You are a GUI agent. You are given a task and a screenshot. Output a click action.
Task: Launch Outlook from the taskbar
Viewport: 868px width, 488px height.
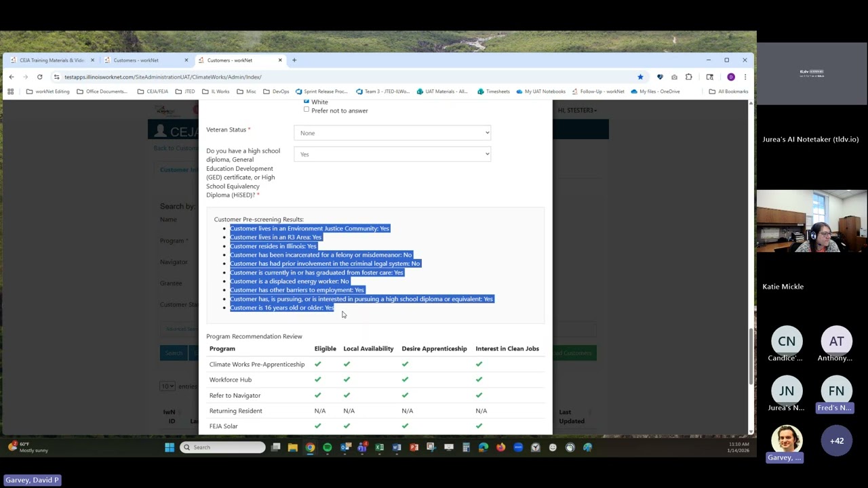click(345, 447)
